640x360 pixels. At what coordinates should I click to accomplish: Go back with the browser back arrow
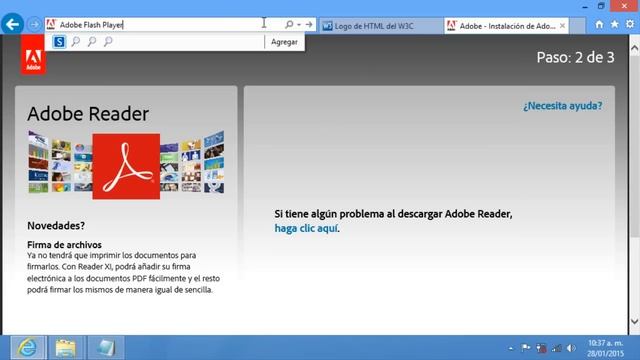click(12, 24)
